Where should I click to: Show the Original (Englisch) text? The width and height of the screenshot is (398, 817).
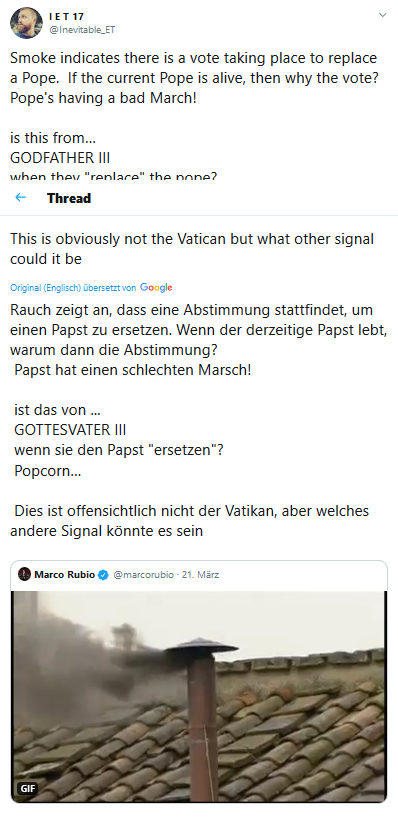point(46,288)
